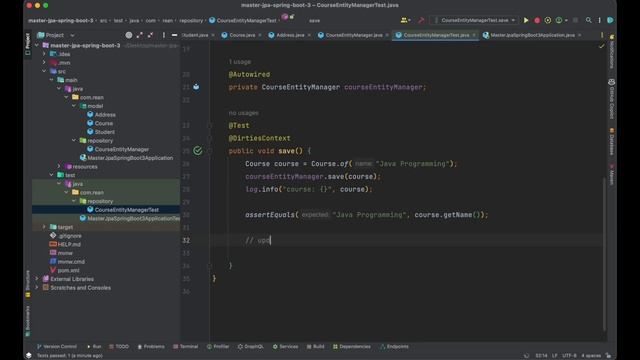This screenshot has height=360, width=640.
Task: Open the Build tool window
Action: tap(316, 347)
